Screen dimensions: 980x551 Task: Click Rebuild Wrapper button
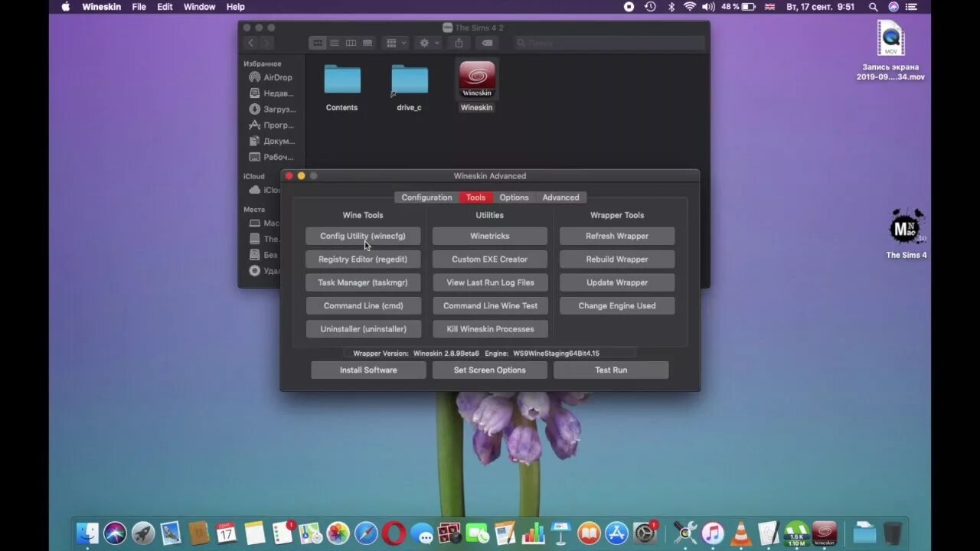tap(617, 259)
